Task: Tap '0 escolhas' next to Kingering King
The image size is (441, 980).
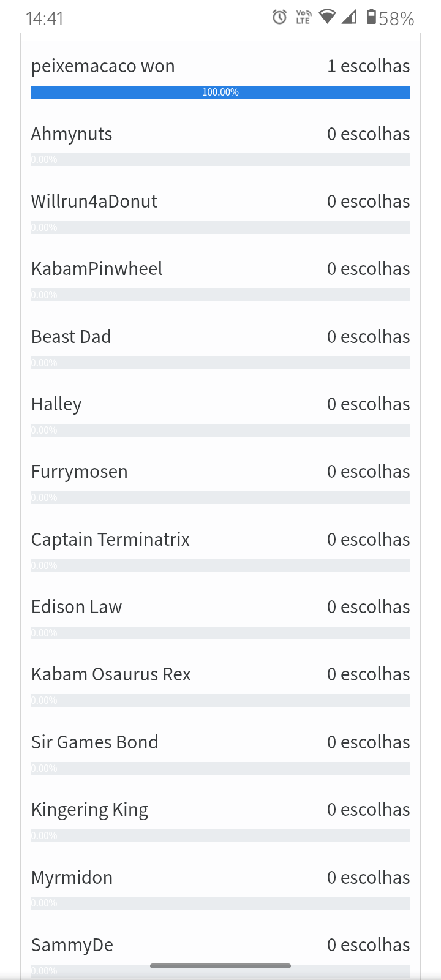Action: tap(368, 810)
